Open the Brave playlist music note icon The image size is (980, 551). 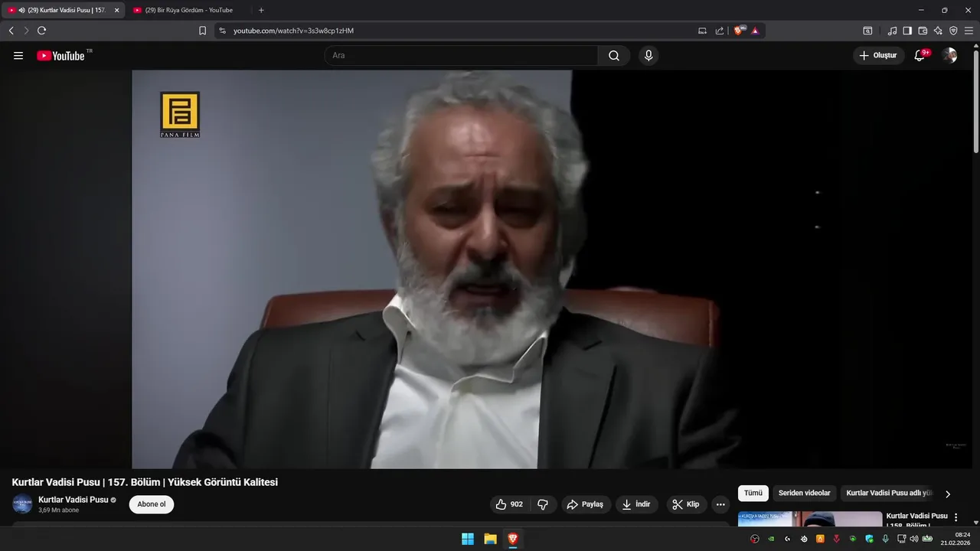coord(892,31)
